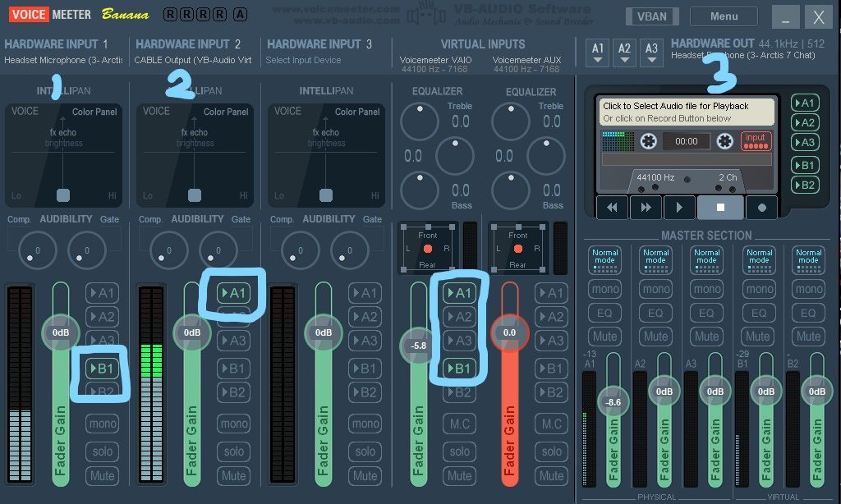841x504 pixels.
Task: Enable B1 routing on Hardware Input 1
Action: [103, 369]
